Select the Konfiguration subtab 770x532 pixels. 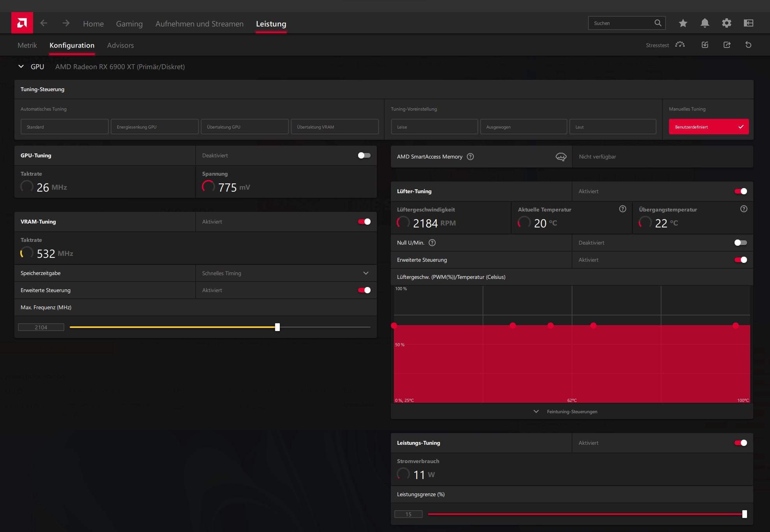(x=72, y=45)
